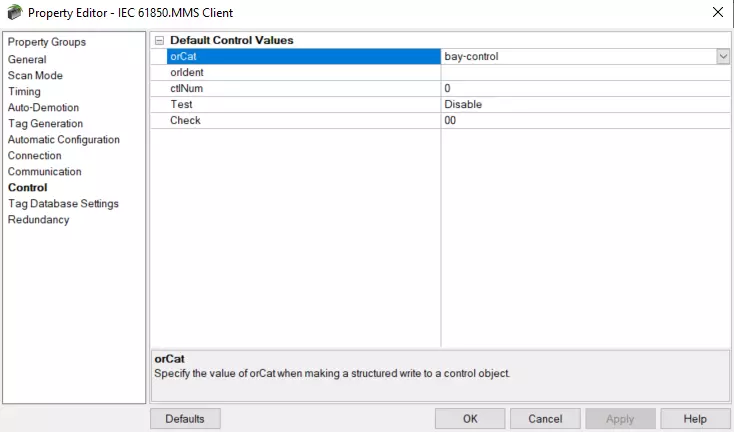
Task: Select the Test property row
Action: (x=303, y=104)
